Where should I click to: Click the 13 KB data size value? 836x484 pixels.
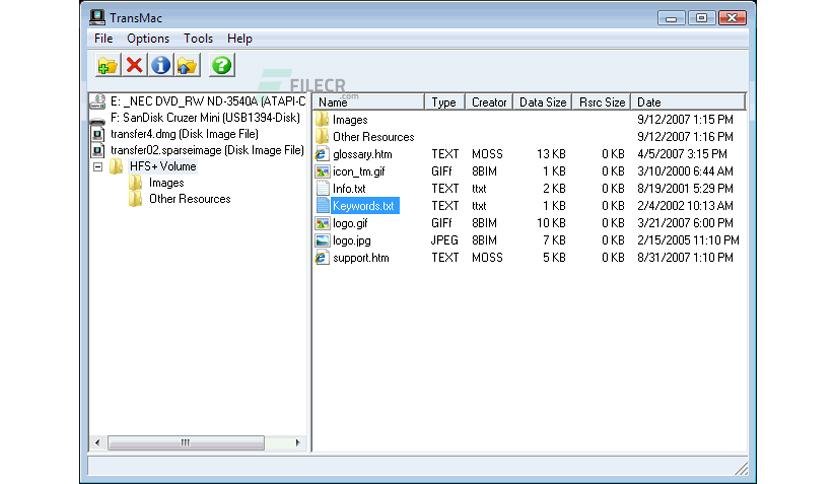pos(551,154)
